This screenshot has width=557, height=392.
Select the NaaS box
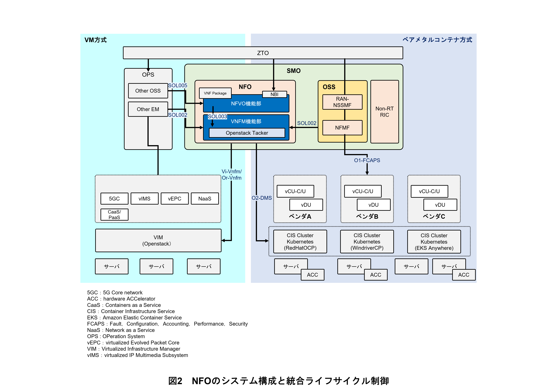[x=205, y=199]
